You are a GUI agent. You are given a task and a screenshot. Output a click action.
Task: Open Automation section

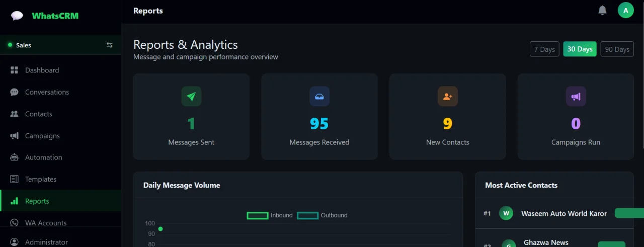[x=60, y=157]
